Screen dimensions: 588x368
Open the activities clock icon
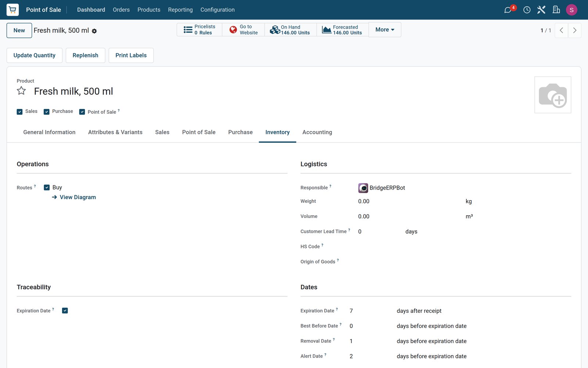(x=527, y=10)
